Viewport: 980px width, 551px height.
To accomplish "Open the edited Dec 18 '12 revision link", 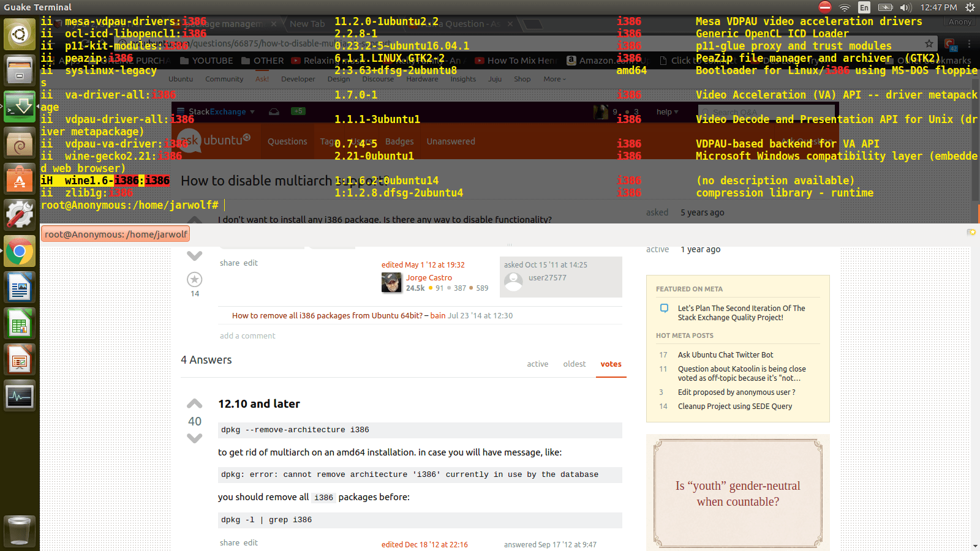I will point(424,545).
